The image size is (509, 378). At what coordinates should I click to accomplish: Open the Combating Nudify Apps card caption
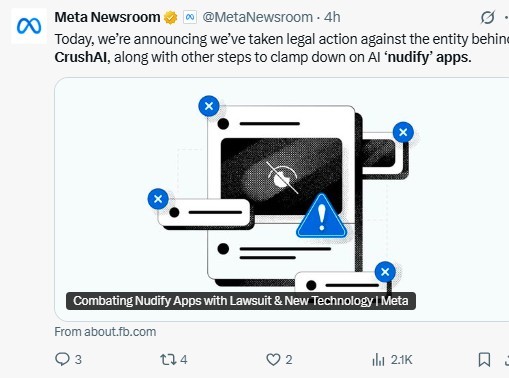pyautogui.click(x=241, y=301)
